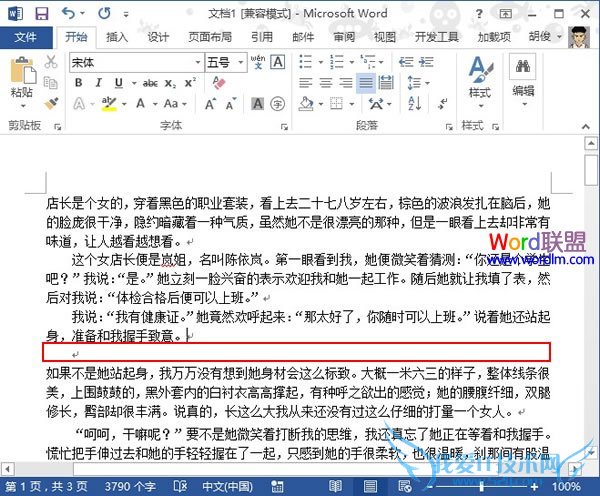Click the word count 3790 个字
600x496 pixels.
pyautogui.click(x=130, y=486)
